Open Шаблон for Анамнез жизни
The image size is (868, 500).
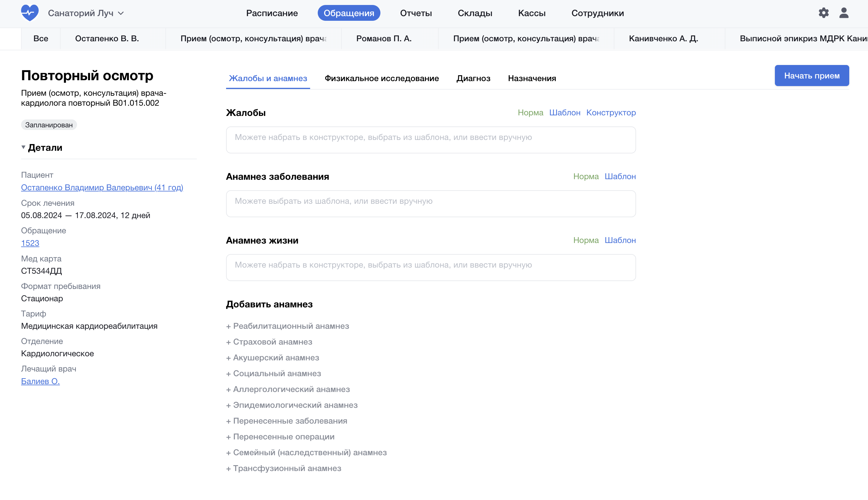coord(620,240)
